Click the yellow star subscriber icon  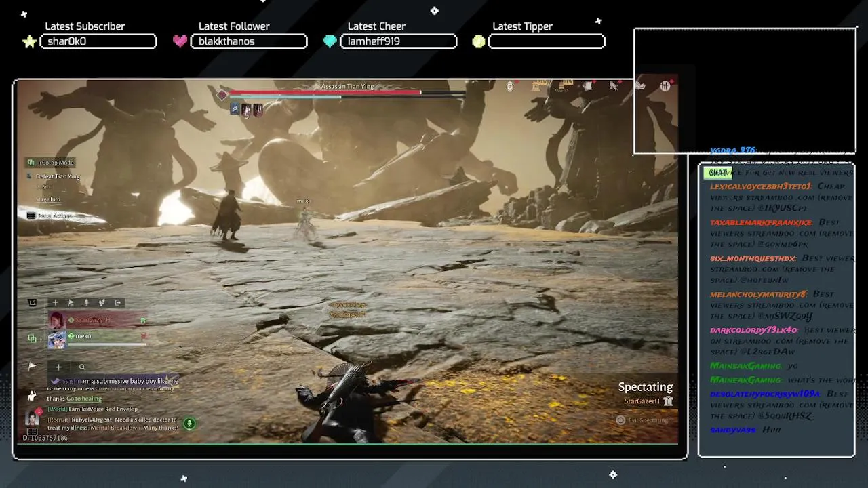tap(29, 41)
